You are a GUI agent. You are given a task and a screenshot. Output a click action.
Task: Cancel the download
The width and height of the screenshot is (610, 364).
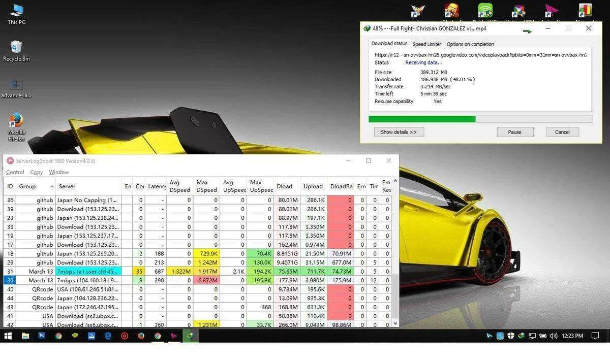tap(562, 132)
